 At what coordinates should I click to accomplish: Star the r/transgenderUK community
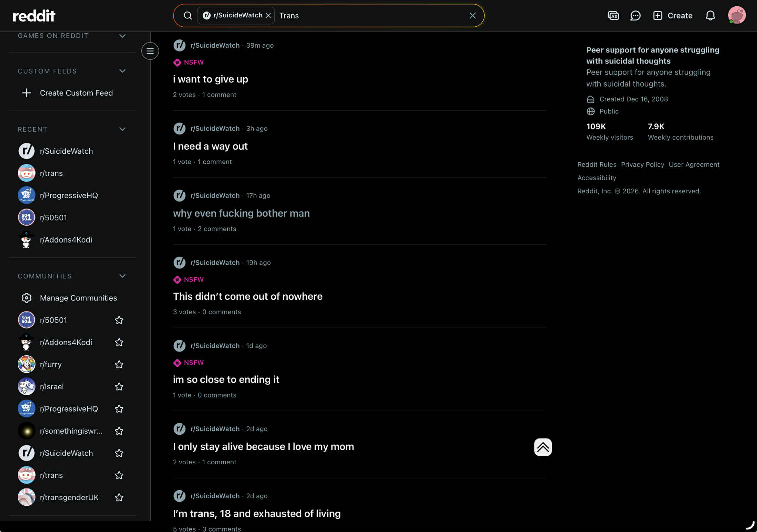click(x=119, y=498)
